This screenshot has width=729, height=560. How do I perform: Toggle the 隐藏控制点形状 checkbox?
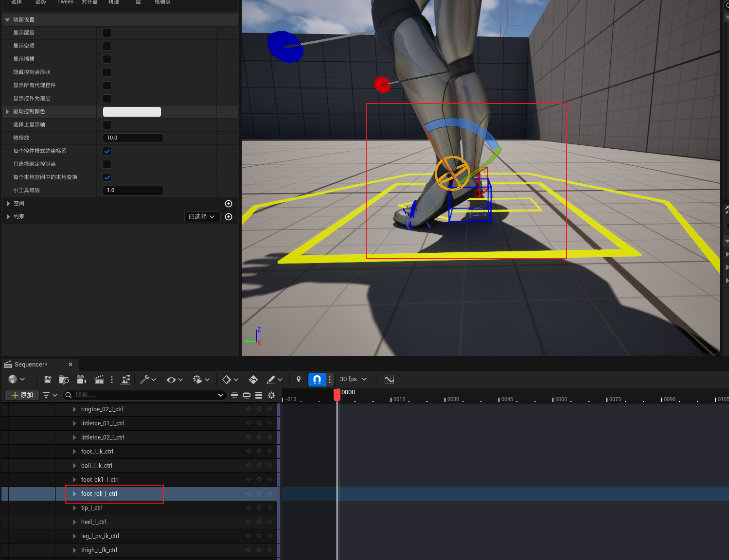(x=107, y=72)
